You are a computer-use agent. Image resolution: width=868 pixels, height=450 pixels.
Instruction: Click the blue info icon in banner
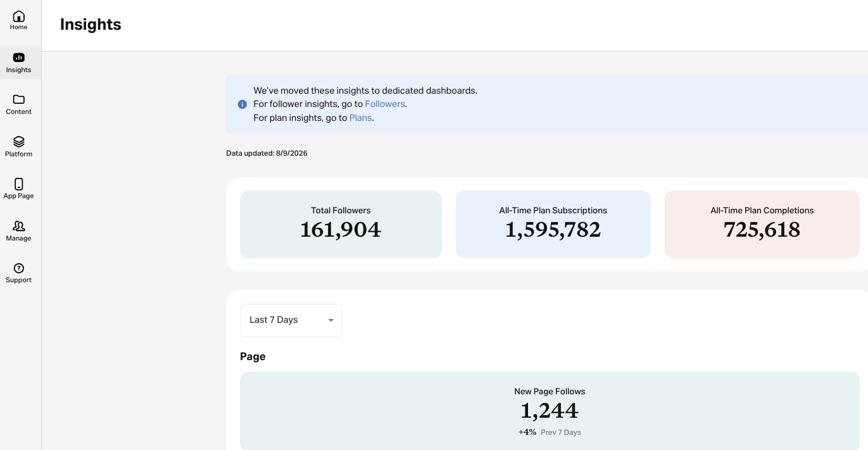242,104
